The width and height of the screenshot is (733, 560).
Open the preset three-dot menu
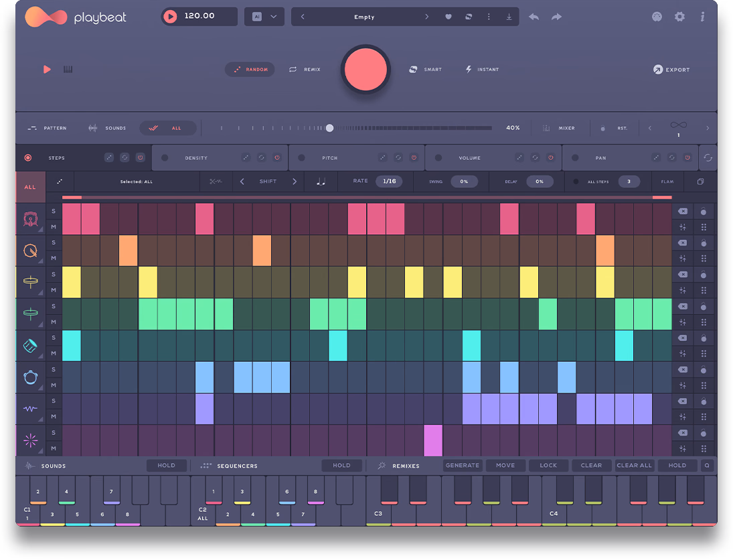(489, 17)
